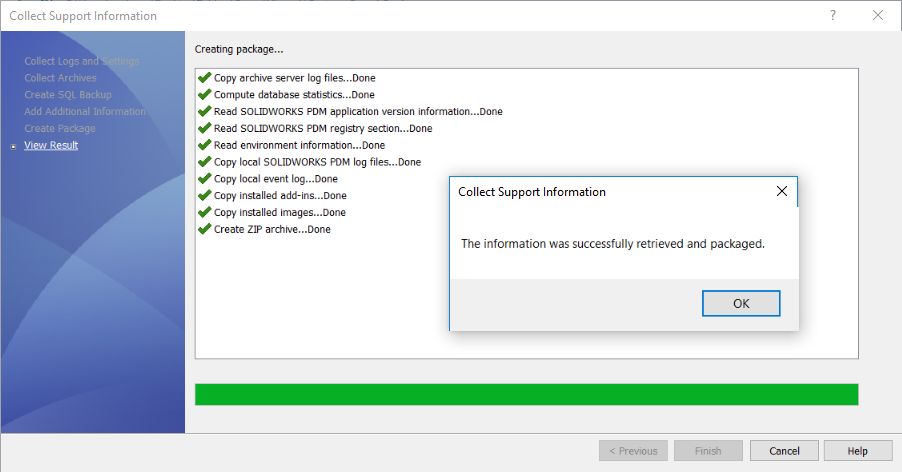Open the View Result step link
Viewport: 902px width, 472px height.
[x=51, y=145]
